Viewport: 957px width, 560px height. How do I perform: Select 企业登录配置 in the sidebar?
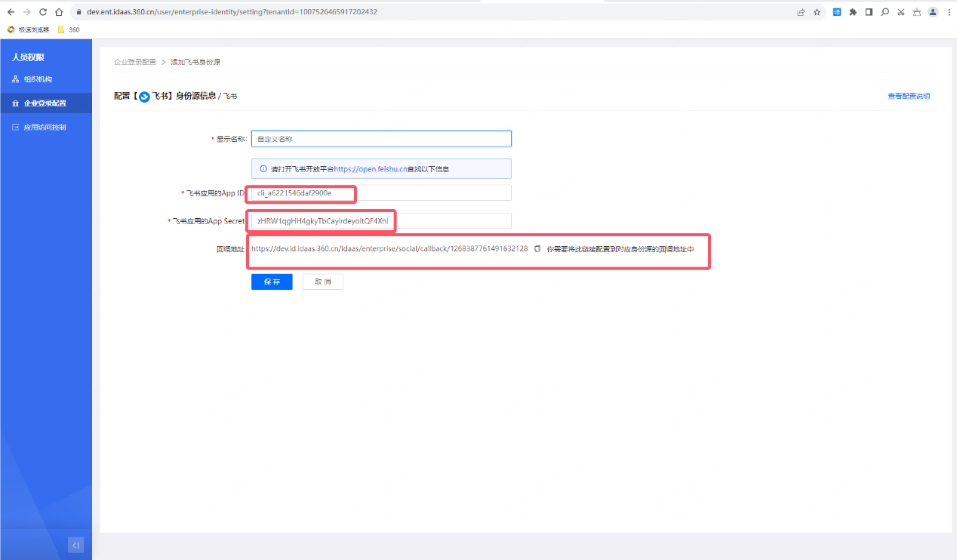coord(46,103)
